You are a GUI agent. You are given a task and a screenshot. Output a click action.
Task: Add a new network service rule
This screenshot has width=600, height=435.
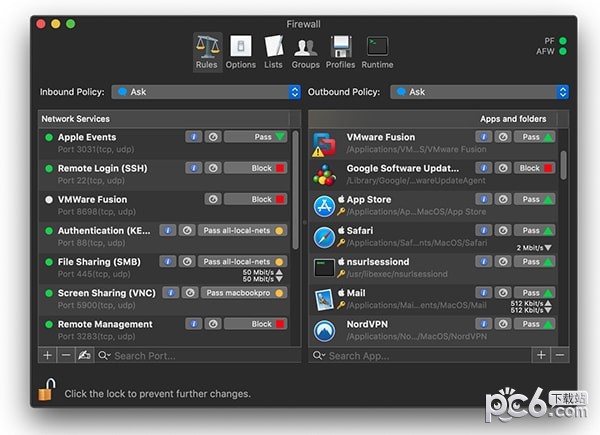[x=47, y=355]
